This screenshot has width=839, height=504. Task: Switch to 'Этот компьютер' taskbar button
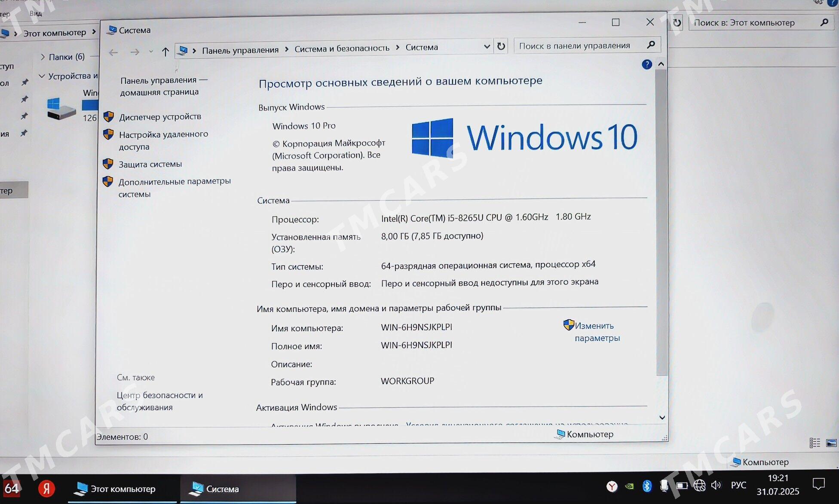click(122, 489)
